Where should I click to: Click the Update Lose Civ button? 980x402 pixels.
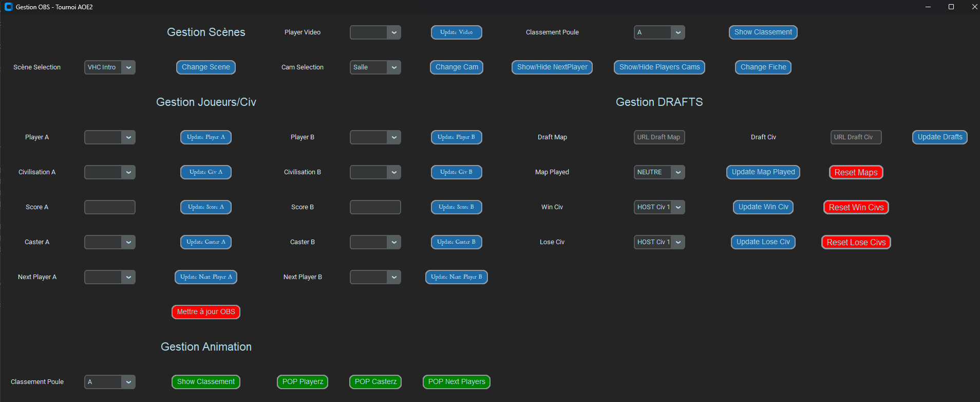click(763, 242)
